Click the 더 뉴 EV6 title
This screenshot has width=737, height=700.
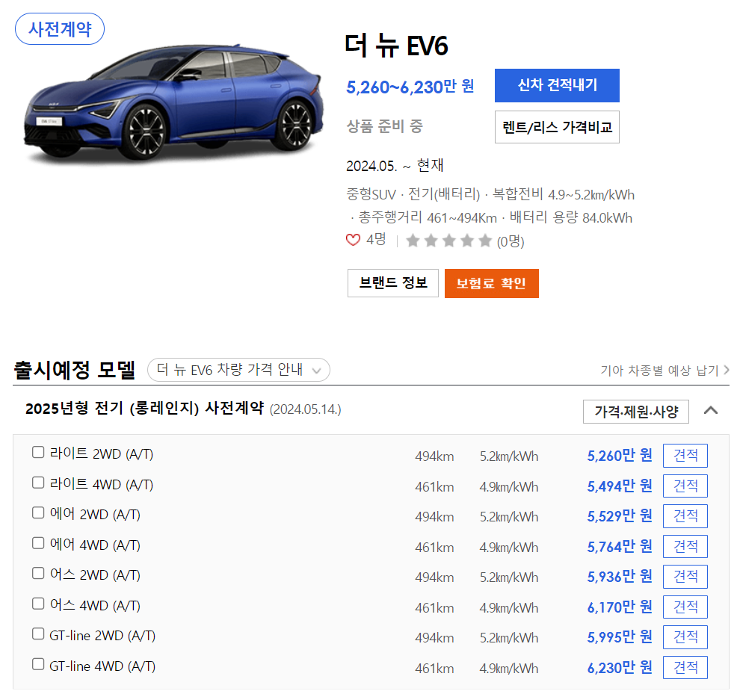tap(396, 46)
